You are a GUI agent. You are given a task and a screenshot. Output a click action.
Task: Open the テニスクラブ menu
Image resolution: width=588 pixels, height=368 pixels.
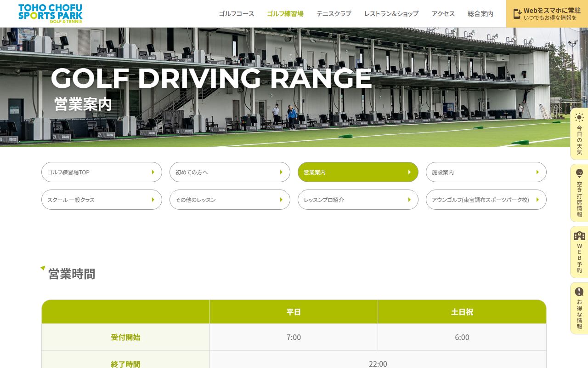point(334,14)
